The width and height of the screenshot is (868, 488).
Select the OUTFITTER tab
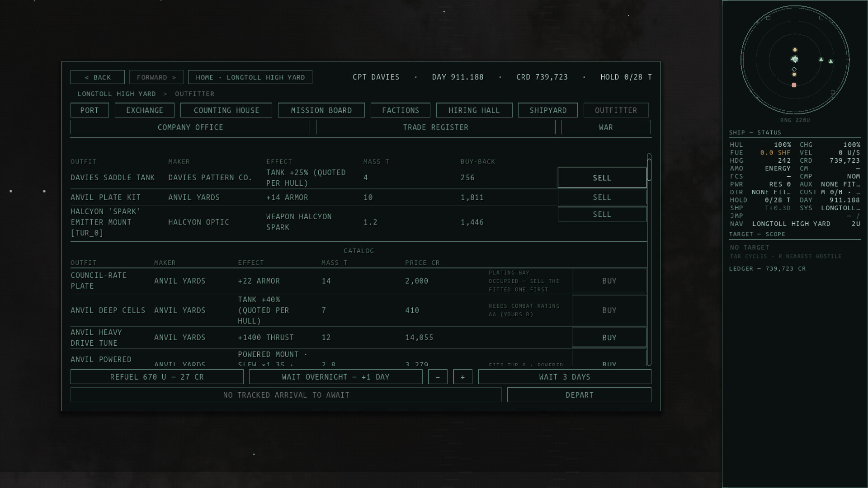[x=616, y=110]
